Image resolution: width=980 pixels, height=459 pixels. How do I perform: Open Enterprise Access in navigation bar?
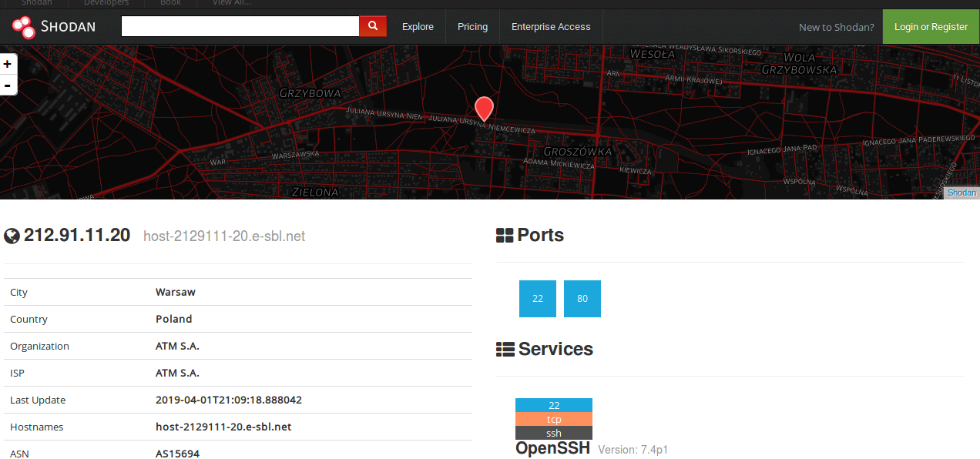click(551, 27)
